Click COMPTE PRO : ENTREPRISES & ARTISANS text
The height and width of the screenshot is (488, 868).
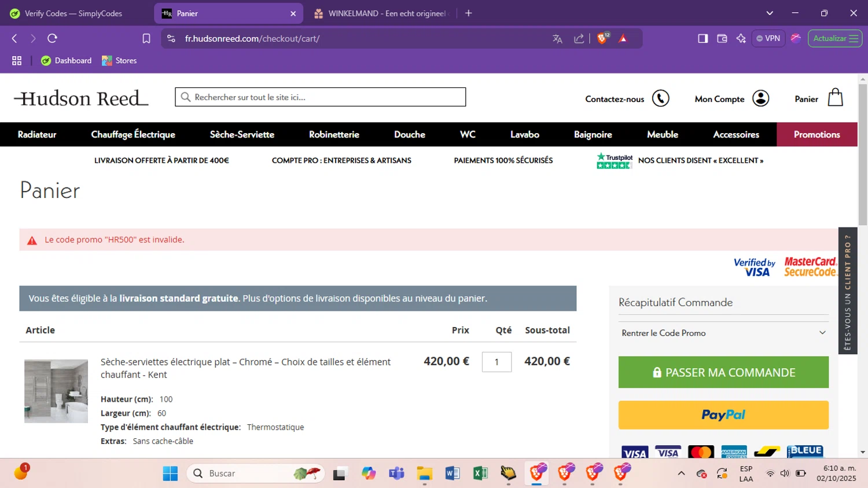pos(341,160)
